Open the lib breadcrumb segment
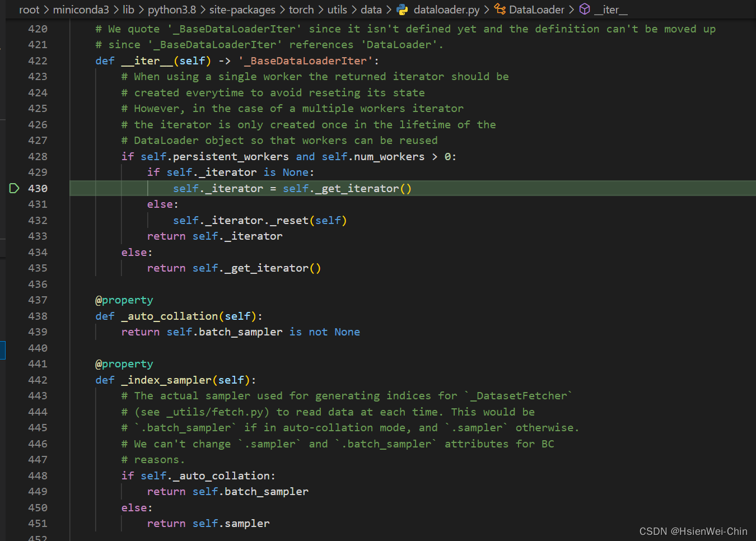756x541 pixels. (x=128, y=10)
